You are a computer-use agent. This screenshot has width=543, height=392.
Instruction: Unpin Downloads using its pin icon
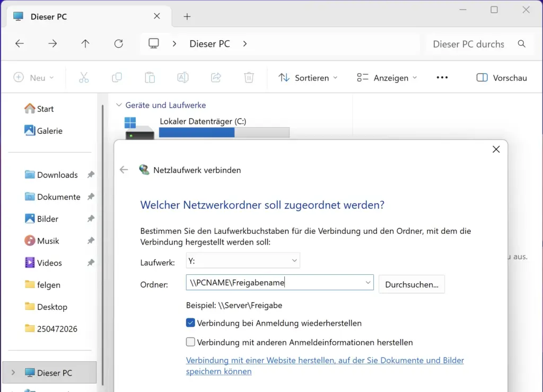[x=91, y=175]
